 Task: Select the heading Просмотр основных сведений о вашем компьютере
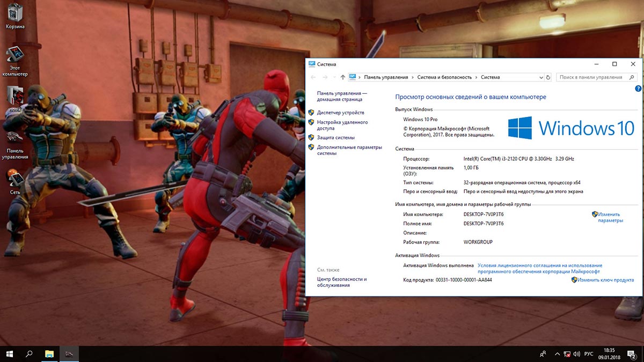coord(471,97)
